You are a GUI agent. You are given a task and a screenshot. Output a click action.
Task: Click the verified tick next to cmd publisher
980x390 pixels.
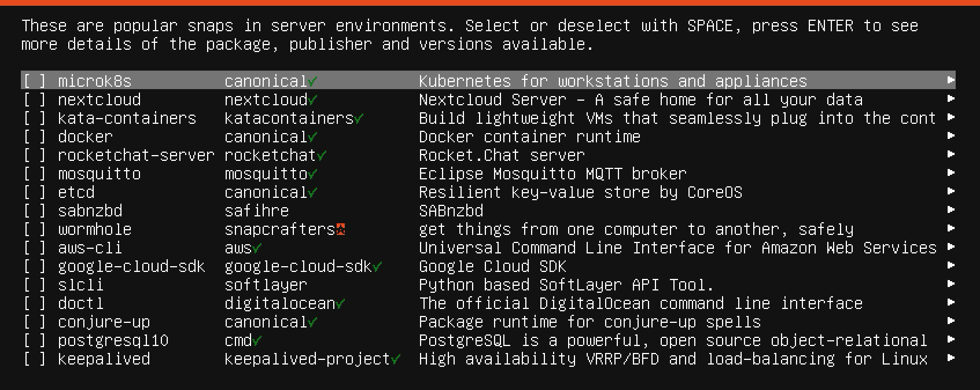(257, 341)
